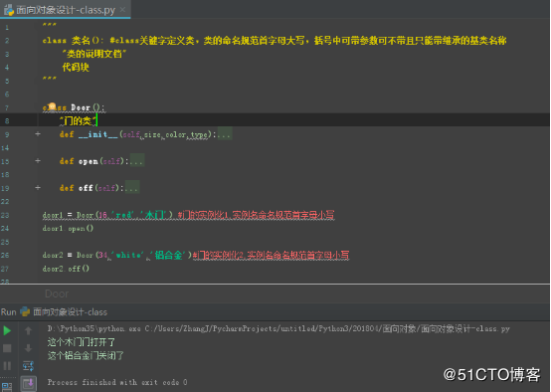Screen dimensions: 551x392
Task: Click the 'def __init__' text on line 9
Action: click(x=89, y=134)
